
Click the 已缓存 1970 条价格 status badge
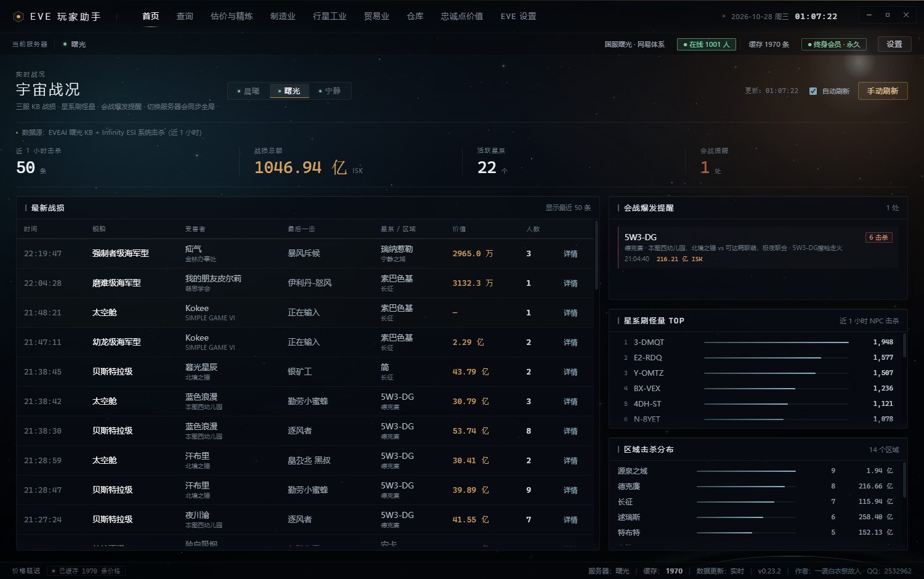pyautogui.click(x=86, y=571)
